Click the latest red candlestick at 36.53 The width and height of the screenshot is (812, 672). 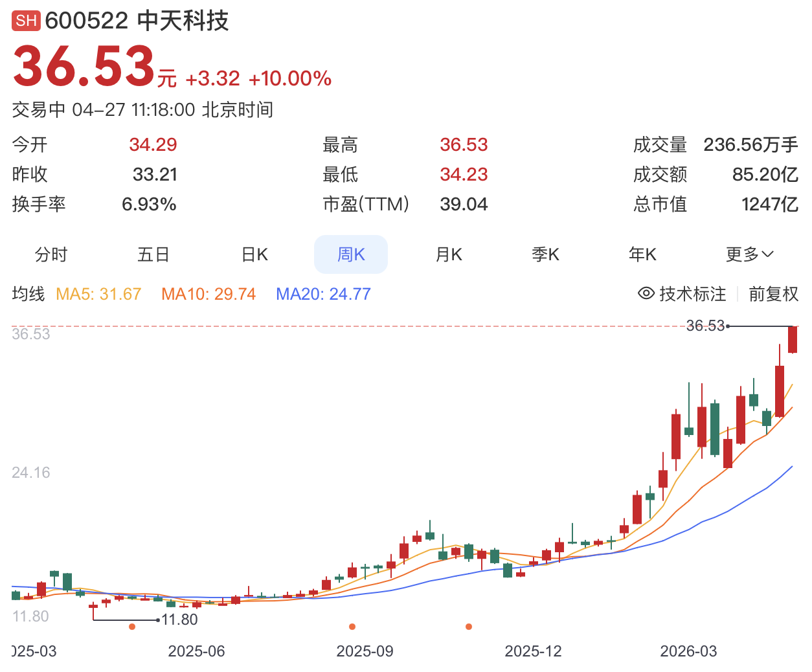(793, 340)
